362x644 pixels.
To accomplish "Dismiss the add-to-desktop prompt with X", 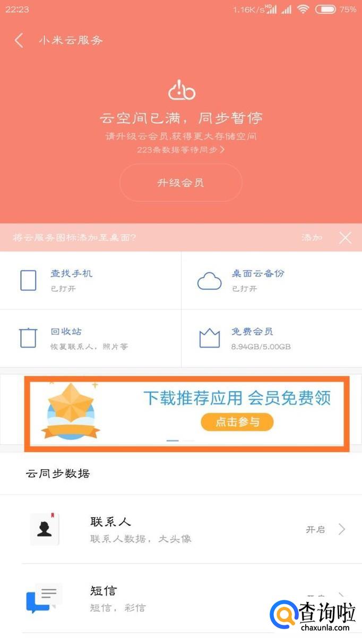I will pyautogui.click(x=346, y=238).
